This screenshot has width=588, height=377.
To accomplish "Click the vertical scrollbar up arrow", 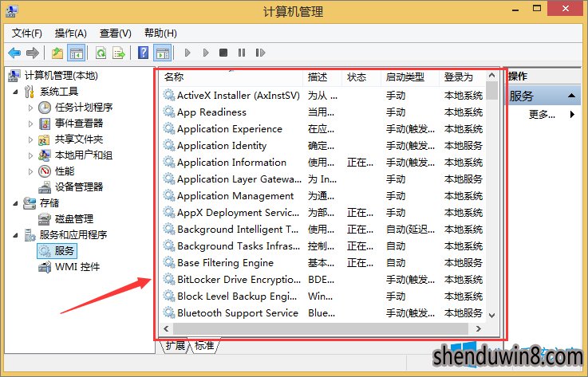I will [x=492, y=76].
